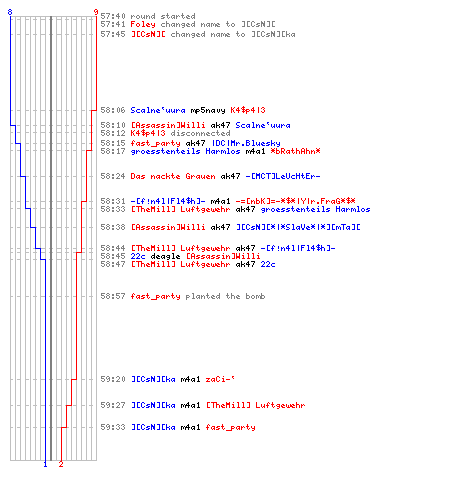
Task: Click 'planted the bomb' event at 58:57
Action: [x=225, y=296]
